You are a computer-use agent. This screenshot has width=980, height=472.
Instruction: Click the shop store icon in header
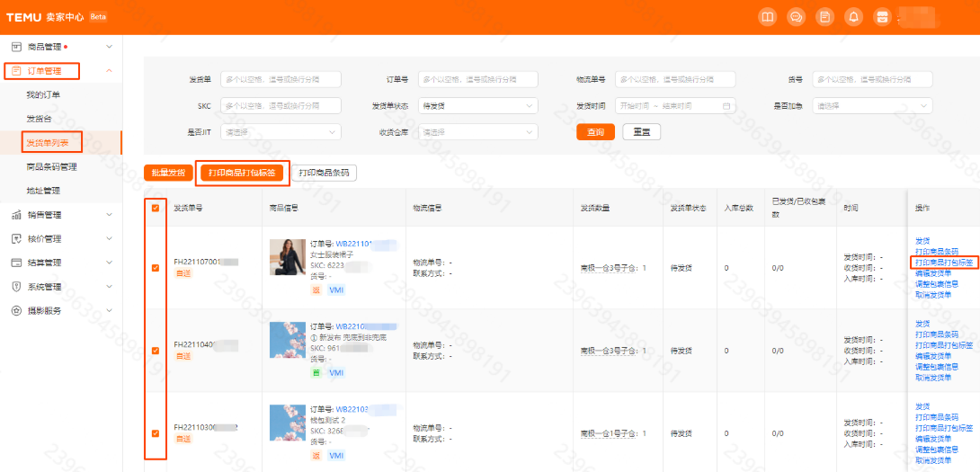(882, 17)
